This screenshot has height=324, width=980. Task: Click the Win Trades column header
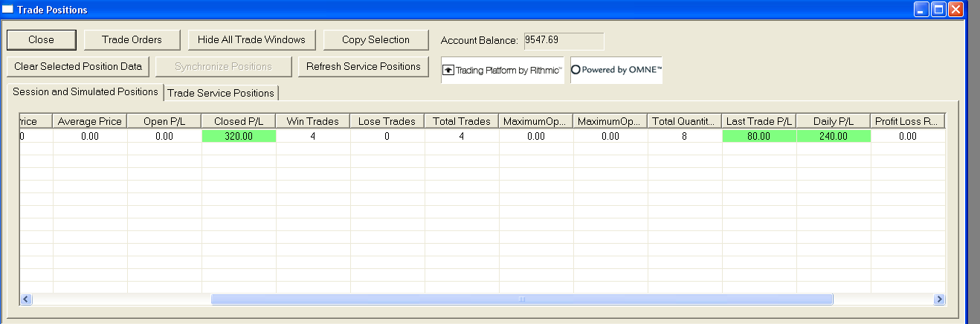(x=313, y=121)
